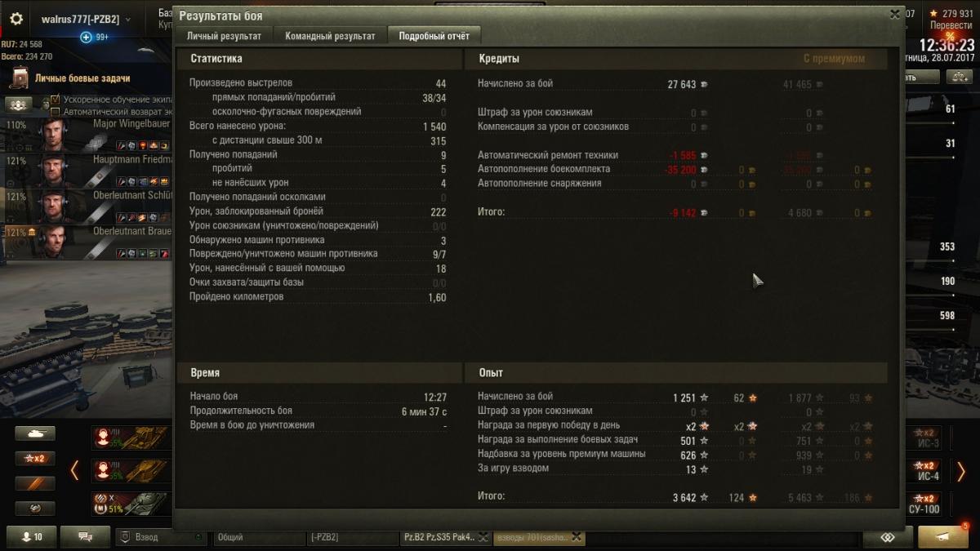Click the notifications megaphone button
This screenshot has width=980, height=551.
(943, 536)
